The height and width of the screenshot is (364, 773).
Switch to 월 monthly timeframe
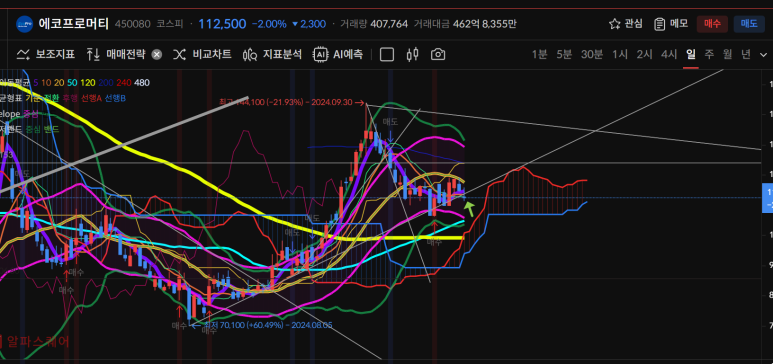tap(728, 54)
